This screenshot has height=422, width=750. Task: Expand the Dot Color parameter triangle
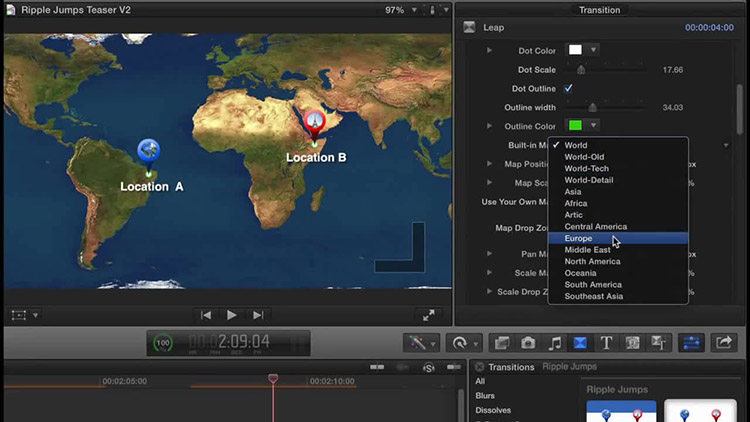[x=489, y=50]
